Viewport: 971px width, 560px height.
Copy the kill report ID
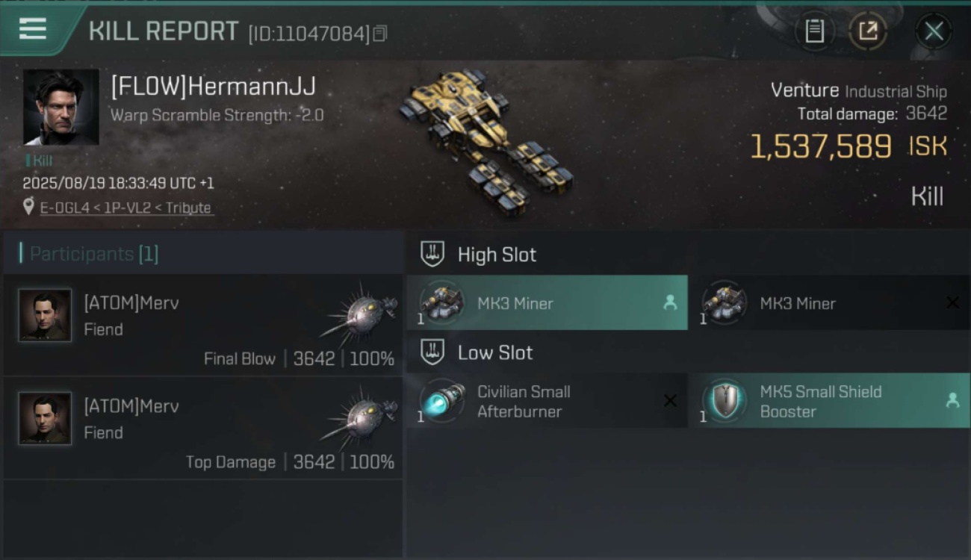[x=380, y=34]
